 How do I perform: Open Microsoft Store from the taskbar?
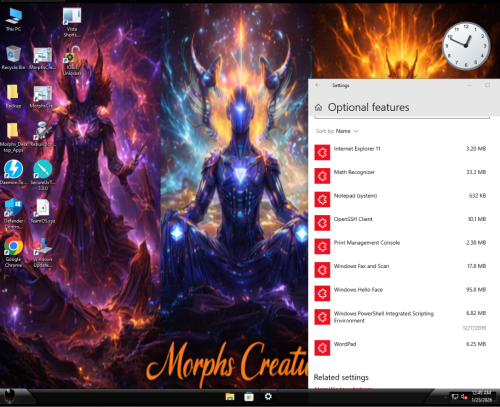pyautogui.click(x=249, y=397)
